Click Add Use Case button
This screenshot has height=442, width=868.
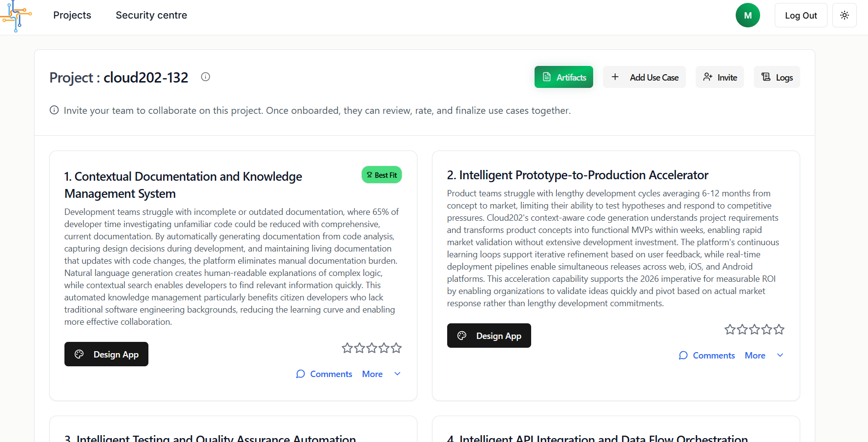(x=644, y=77)
